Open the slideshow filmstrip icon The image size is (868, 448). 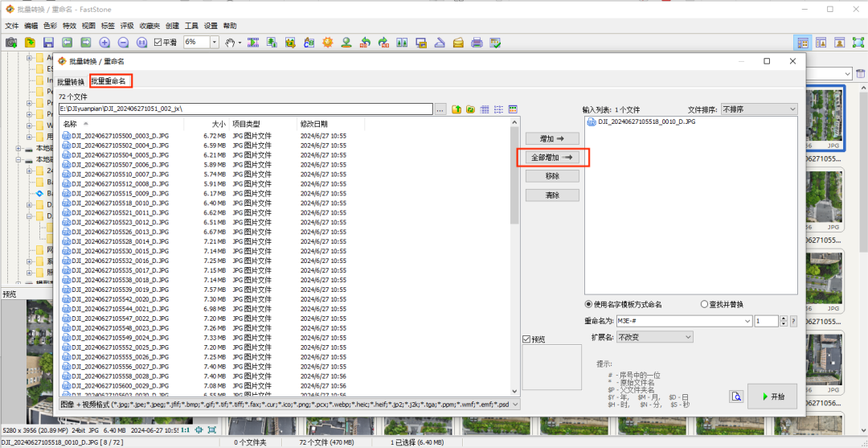point(253,42)
